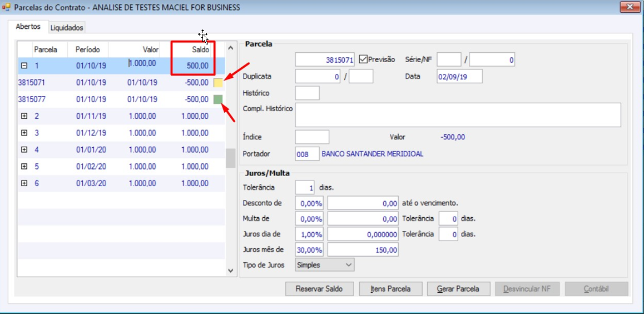Click Saldo 500,00 of parcela 1
Image resolution: width=644 pixels, height=315 pixels.
(x=197, y=66)
